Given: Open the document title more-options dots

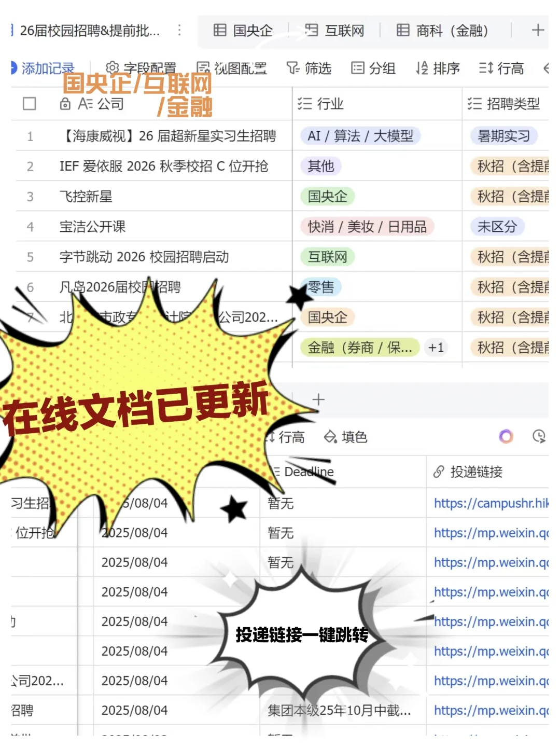Looking at the screenshot, I should [x=179, y=31].
